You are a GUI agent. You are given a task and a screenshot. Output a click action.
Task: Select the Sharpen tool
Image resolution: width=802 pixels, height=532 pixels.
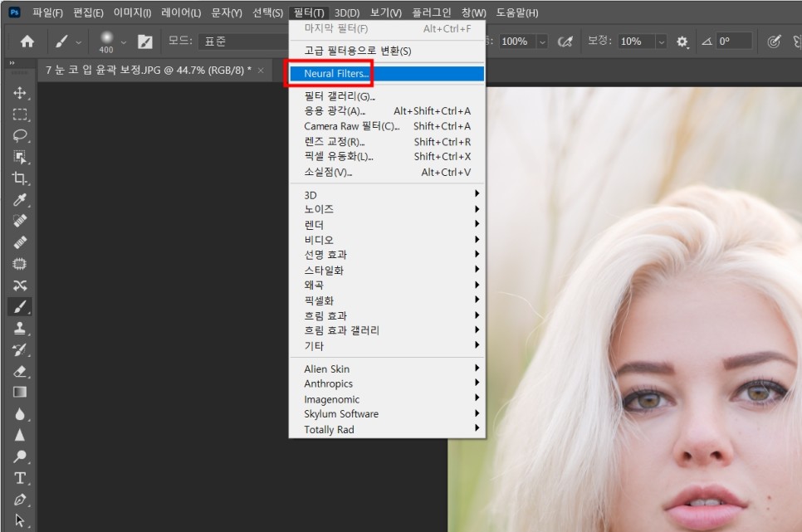click(20, 436)
